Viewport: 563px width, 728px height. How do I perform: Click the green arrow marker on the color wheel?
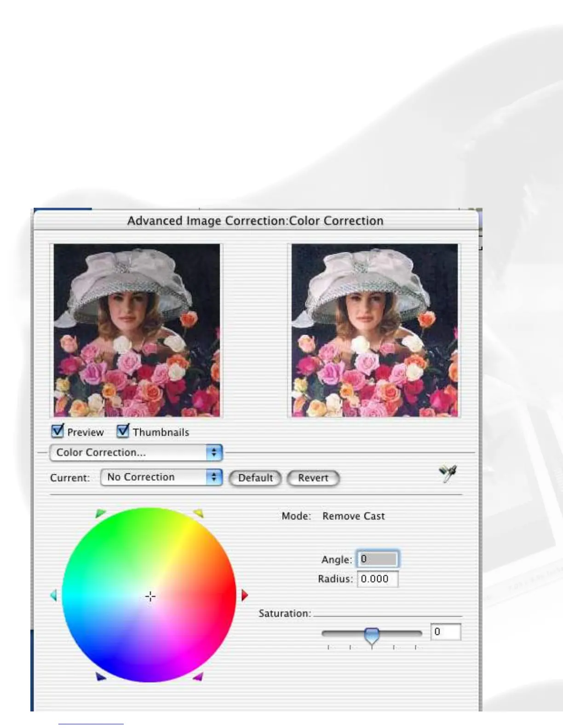click(x=100, y=513)
